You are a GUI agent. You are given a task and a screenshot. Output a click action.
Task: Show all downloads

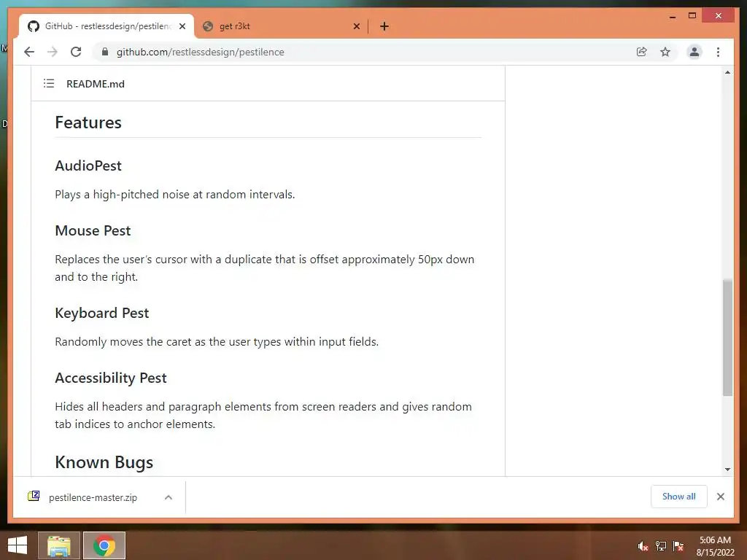click(679, 497)
